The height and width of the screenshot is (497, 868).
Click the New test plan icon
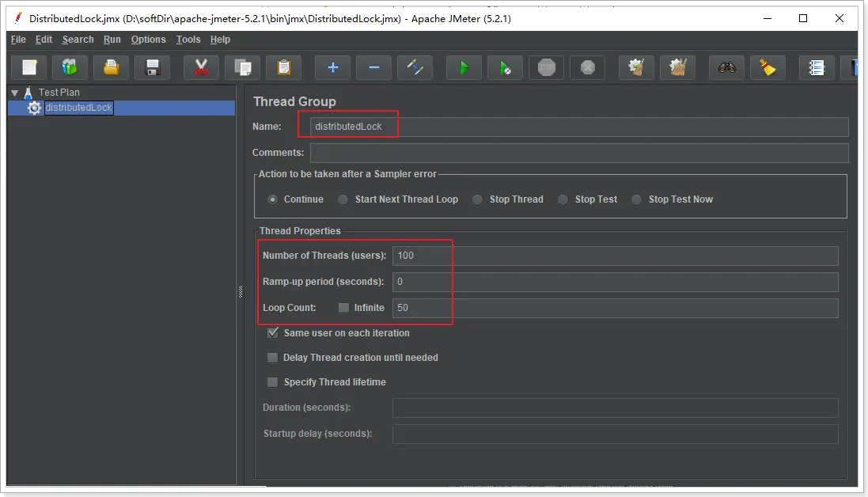click(x=29, y=67)
